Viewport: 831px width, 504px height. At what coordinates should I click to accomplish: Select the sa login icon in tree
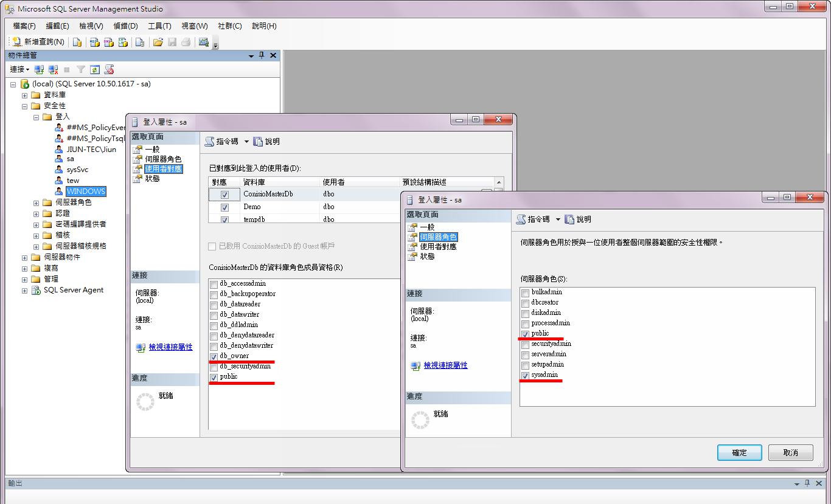click(x=59, y=159)
